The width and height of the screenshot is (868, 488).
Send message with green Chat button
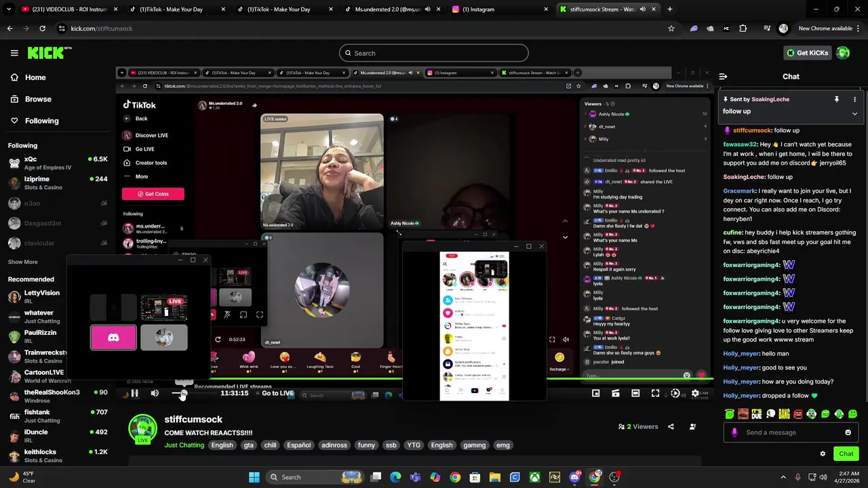click(846, 453)
